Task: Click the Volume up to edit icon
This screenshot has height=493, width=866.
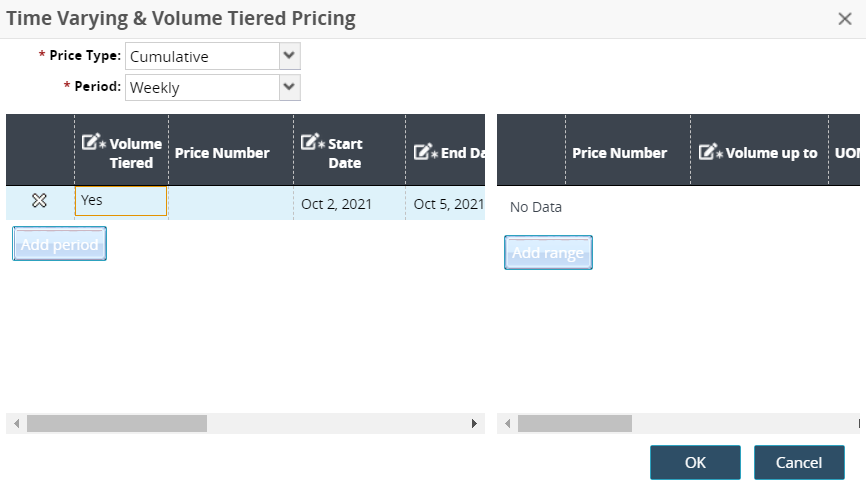Action: 708,152
